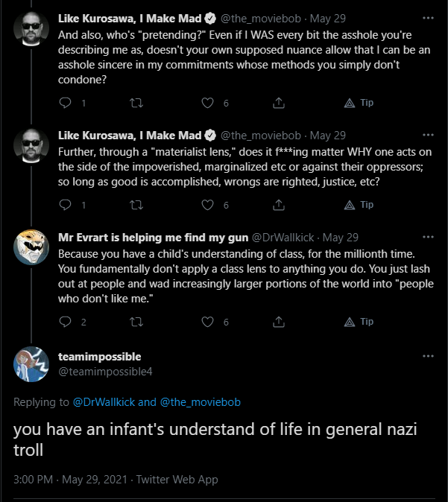
Task: Like the "who's pretending" tweet
Action: (208, 104)
